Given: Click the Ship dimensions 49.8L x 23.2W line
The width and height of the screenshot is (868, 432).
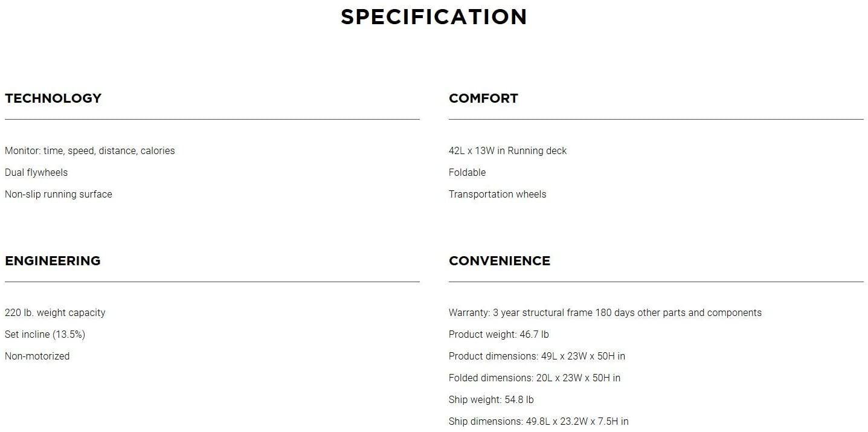Looking at the screenshot, I should pyautogui.click(x=538, y=422).
